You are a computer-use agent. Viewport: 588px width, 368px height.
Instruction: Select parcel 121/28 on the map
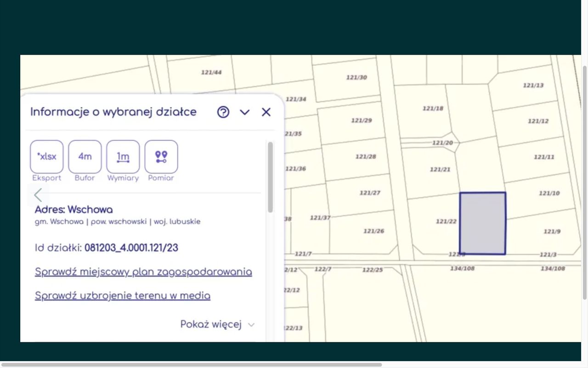[x=366, y=156]
